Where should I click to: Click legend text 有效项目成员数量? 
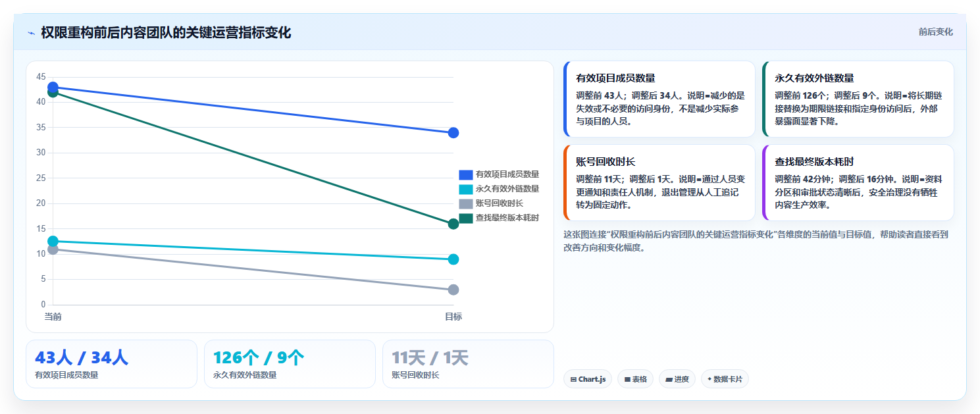click(x=507, y=174)
